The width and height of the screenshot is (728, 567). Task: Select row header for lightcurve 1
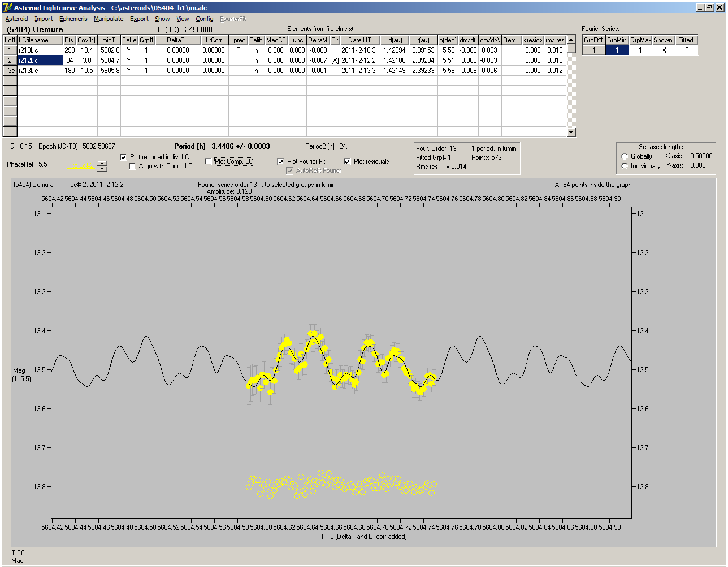(x=10, y=50)
